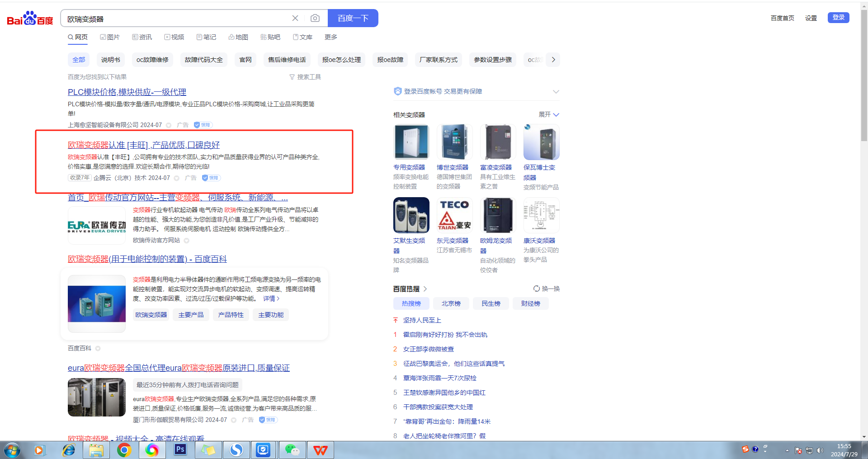This screenshot has height=459, width=868.
Task: Select the 热搜榜 tab
Action: [411, 303]
